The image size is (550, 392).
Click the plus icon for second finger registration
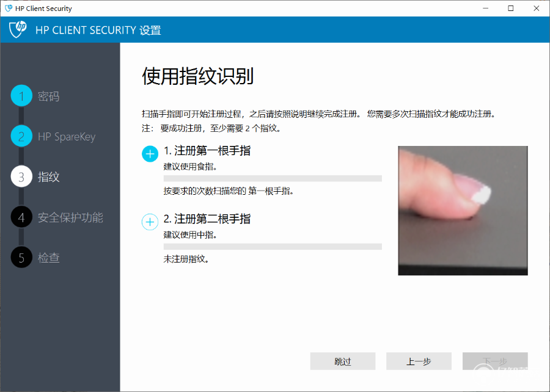point(150,222)
